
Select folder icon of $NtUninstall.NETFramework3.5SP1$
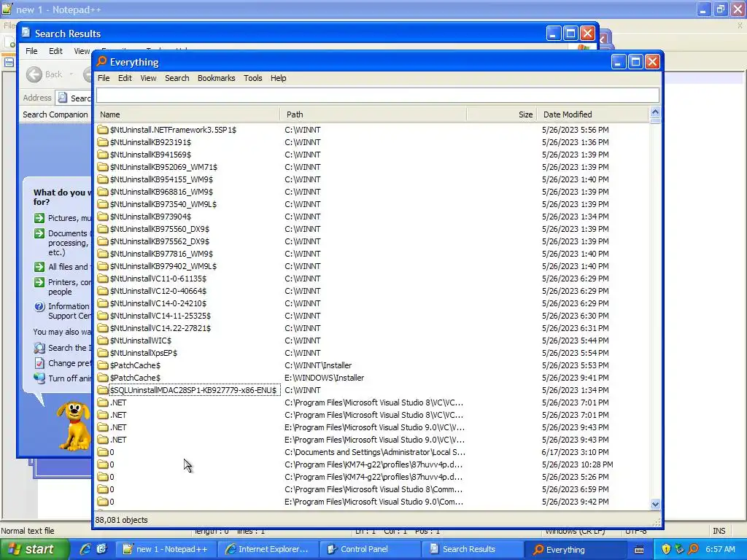(x=102, y=130)
